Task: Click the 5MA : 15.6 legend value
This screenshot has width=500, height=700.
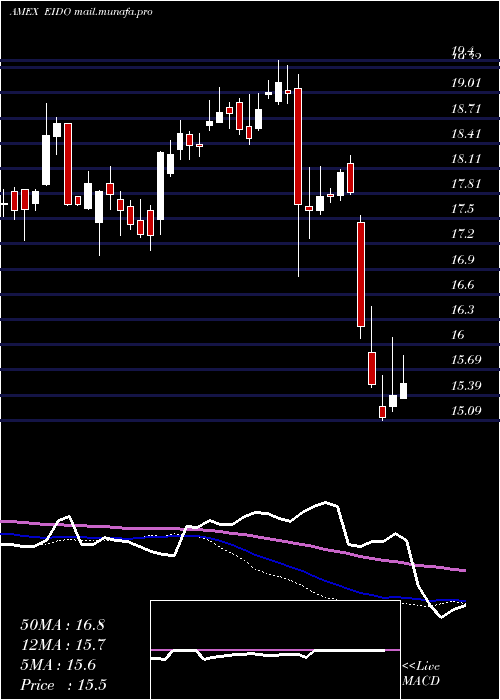Action: [x=58, y=665]
